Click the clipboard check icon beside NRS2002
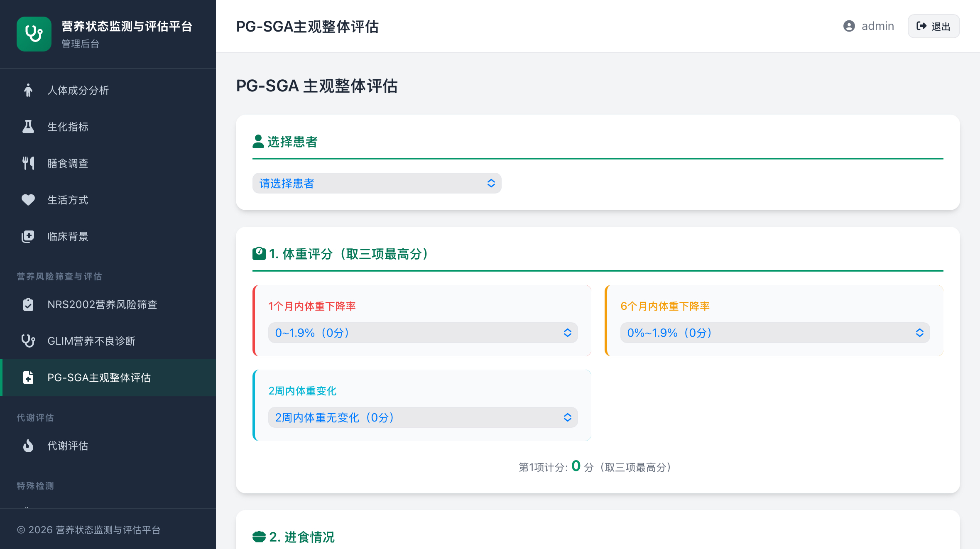This screenshot has width=980, height=549. tap(28, 304)
